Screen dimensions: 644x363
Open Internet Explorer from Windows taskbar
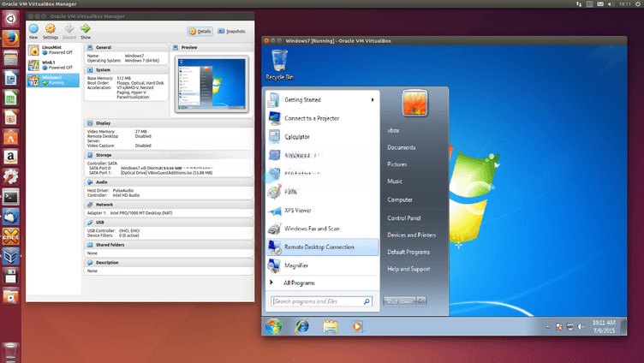tap(302, 326)
